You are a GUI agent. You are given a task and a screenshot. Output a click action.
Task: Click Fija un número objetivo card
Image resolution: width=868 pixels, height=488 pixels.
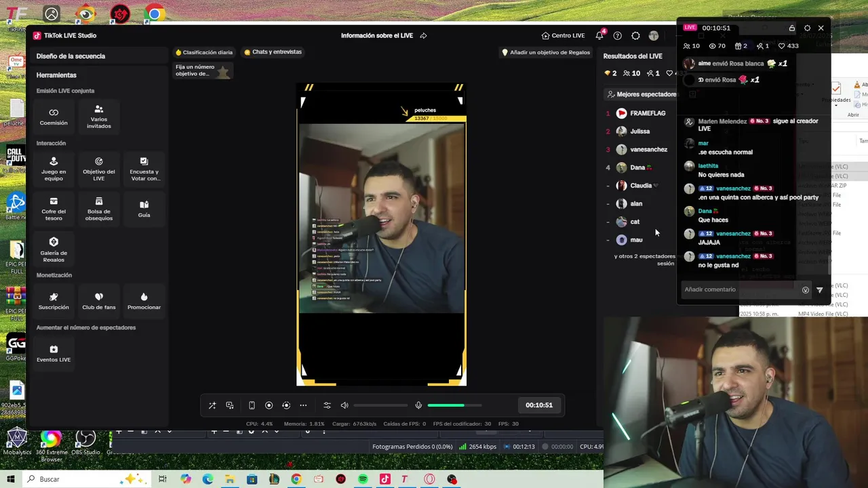click(203, 70)
